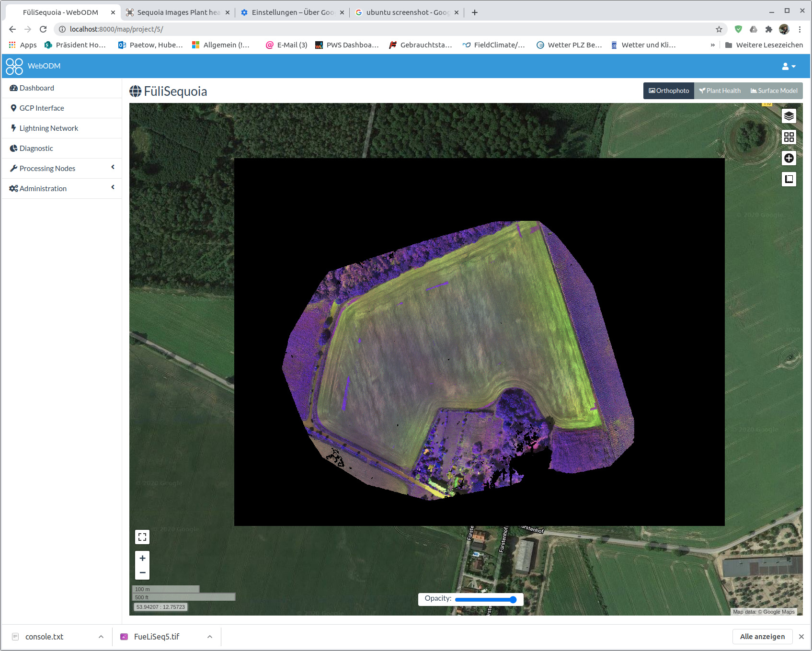Viewport: 812px width, 651px height.
Task: Enter fullscreen map view
Action: pyautogui.click(x=142, y=537)
